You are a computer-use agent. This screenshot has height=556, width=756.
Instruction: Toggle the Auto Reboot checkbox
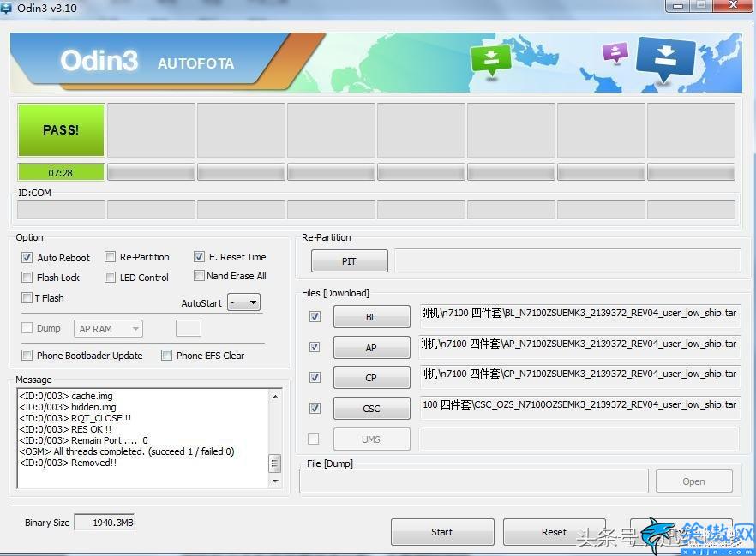(x=27, y=258)
